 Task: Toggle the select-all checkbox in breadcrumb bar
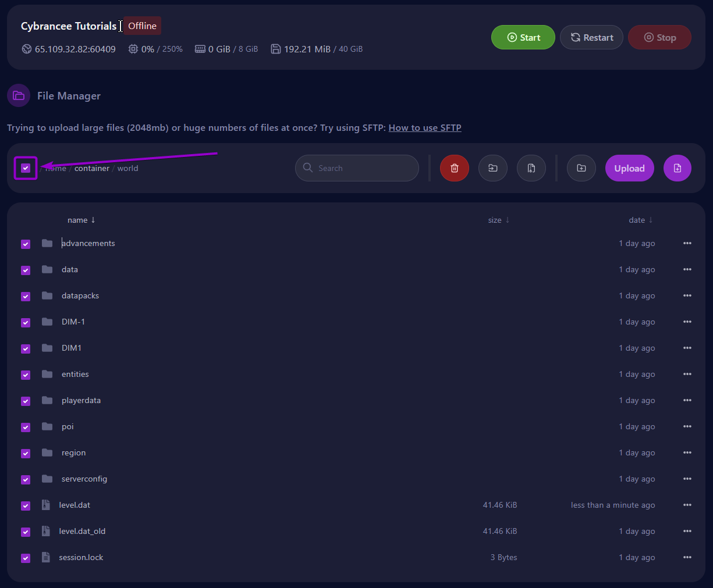[x=26, y=168]
